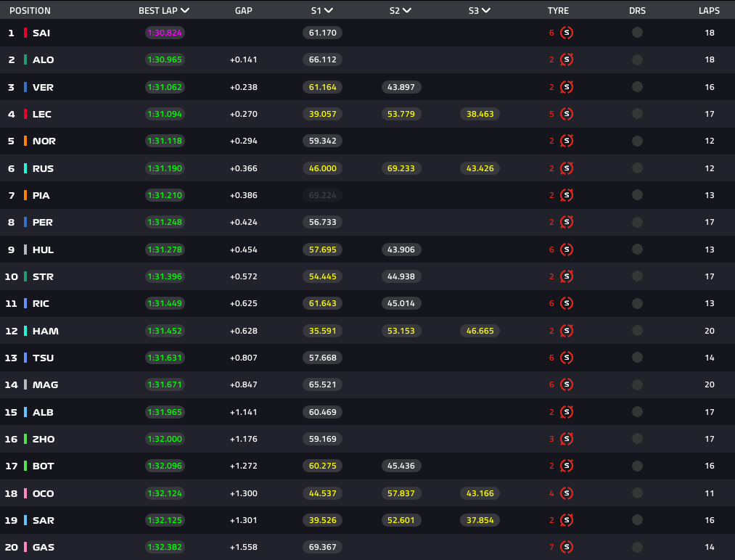Click SAI's highlighted 1:30.824 lap time
Screen dimensions: 735x560
(x=165, y=33)
